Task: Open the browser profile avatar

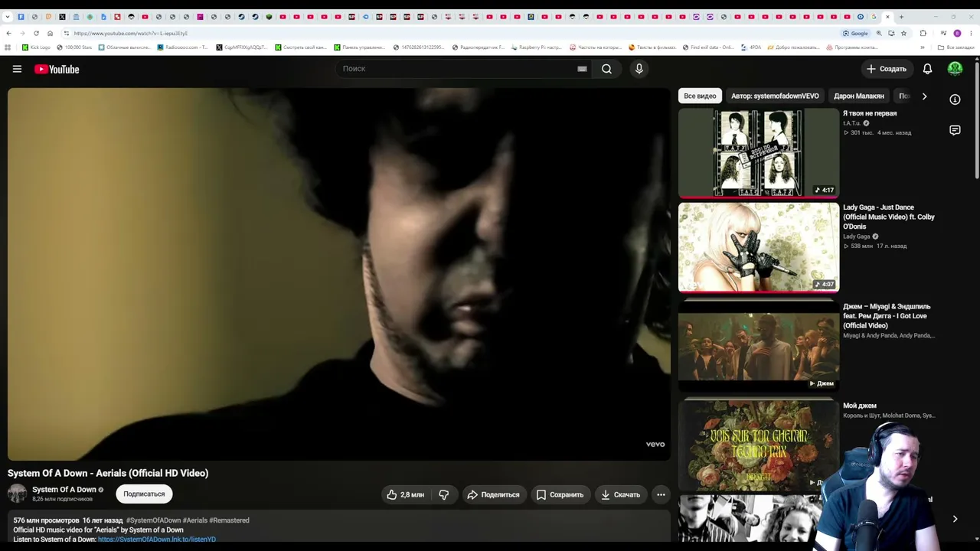Action: 957,33
